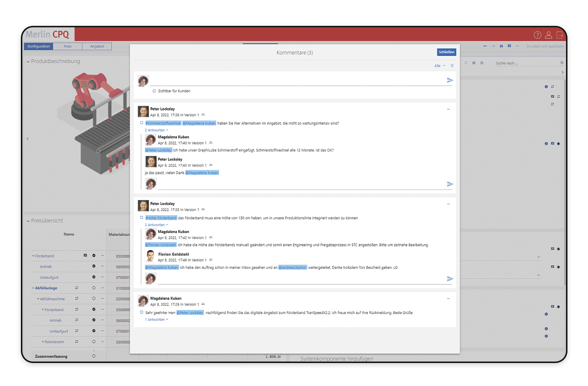The height and width of the screenshot is (386, 588).
Task: Expand the right panel chevron below the search
Action: pos(562,72)
